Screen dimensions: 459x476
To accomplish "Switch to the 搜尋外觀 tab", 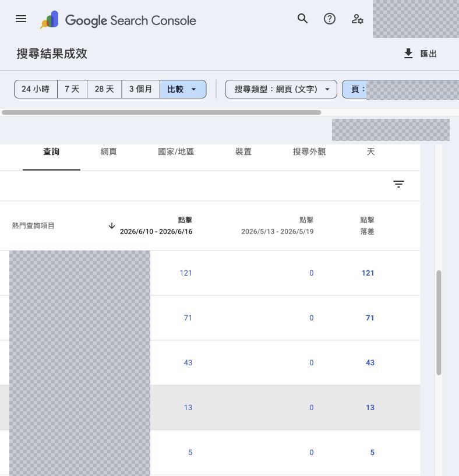I will pyautogui.click(x=309, y=151).
